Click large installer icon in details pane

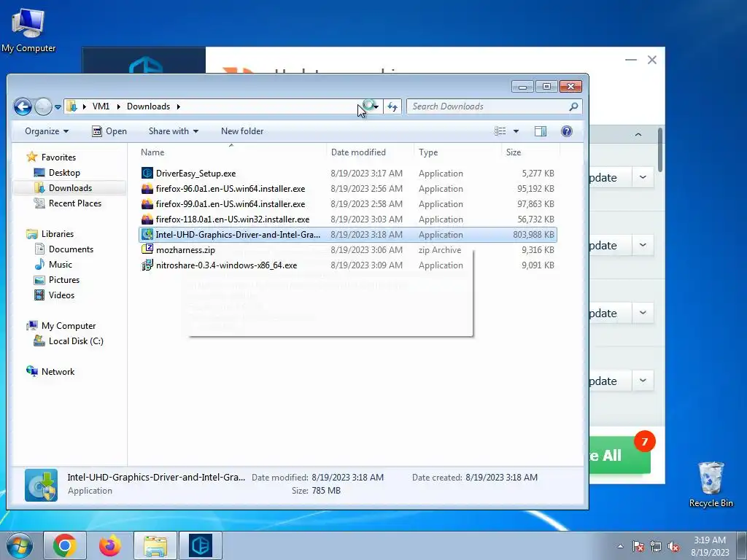(41, 485)
